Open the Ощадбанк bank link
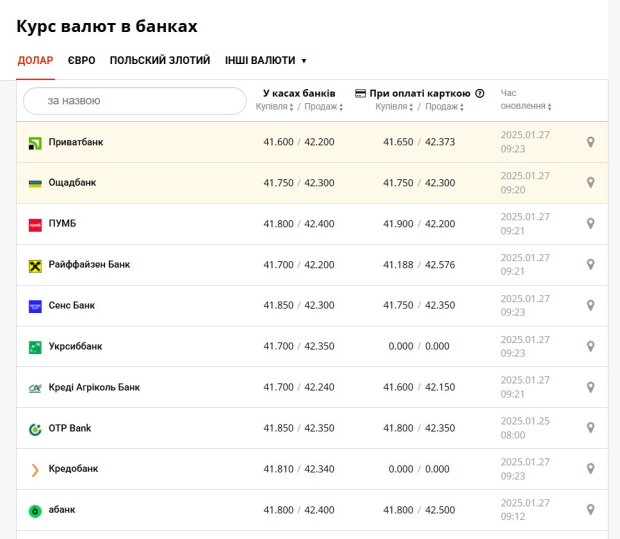This screenshot has height=539, width=620. (x=72, y=183)
